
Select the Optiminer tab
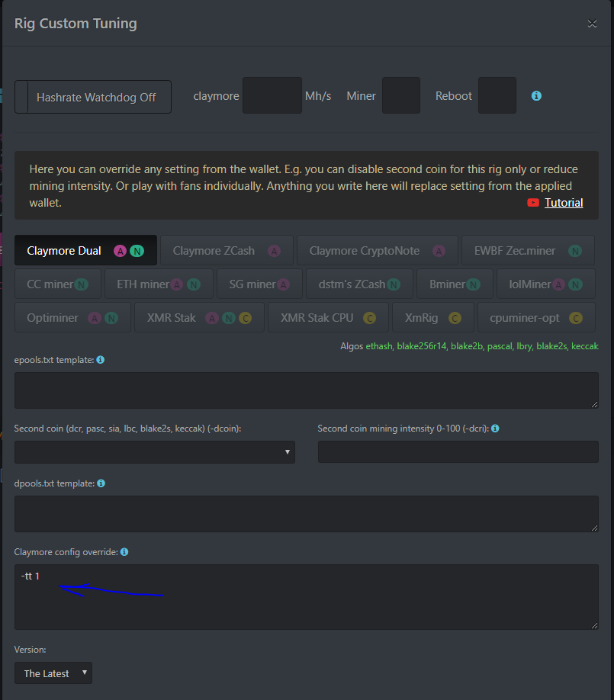tap(72, 317)
